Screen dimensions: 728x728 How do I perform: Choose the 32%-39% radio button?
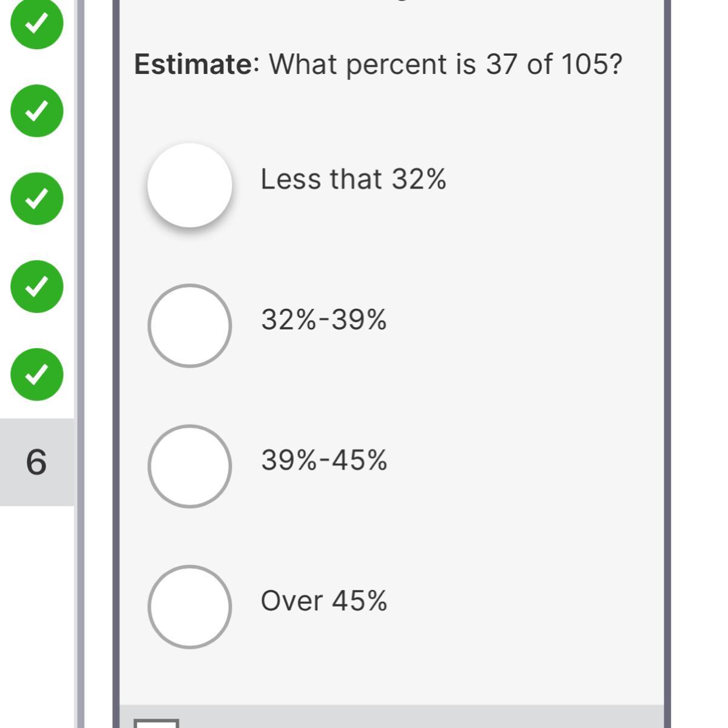pos(190,326)
